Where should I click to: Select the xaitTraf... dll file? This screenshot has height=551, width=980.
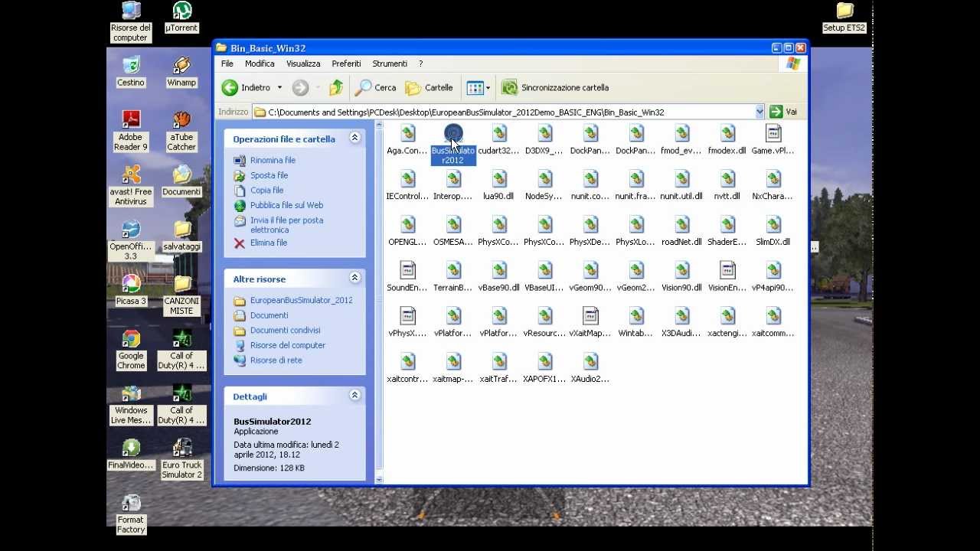click(499, 368)
